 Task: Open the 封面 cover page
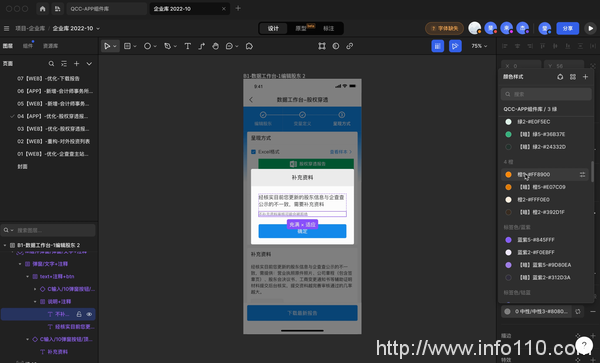(x=22, y=166)
